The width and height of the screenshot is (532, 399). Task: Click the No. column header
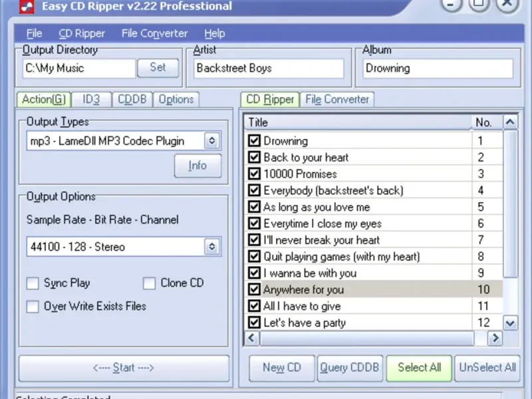(x=487, y=122)
